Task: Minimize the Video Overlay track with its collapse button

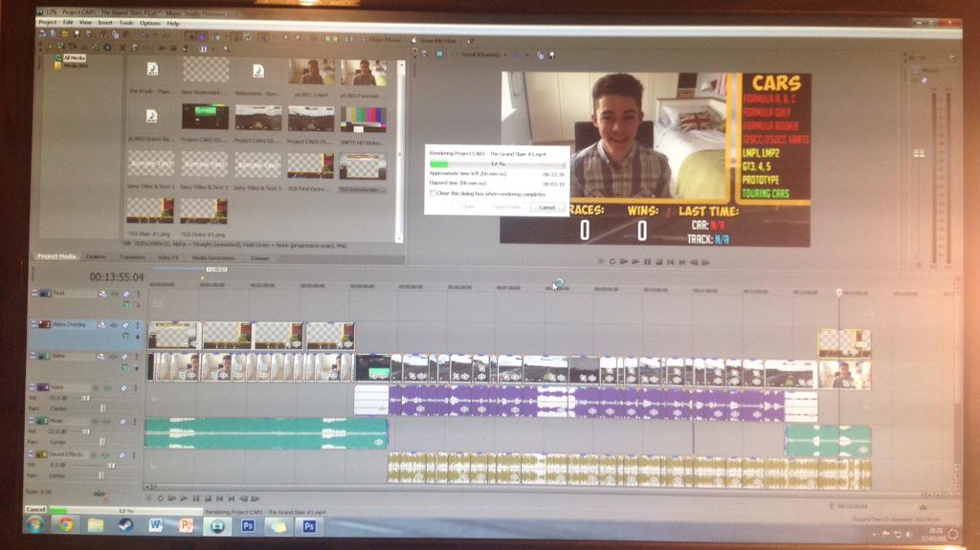Action: tap(33, 324)
